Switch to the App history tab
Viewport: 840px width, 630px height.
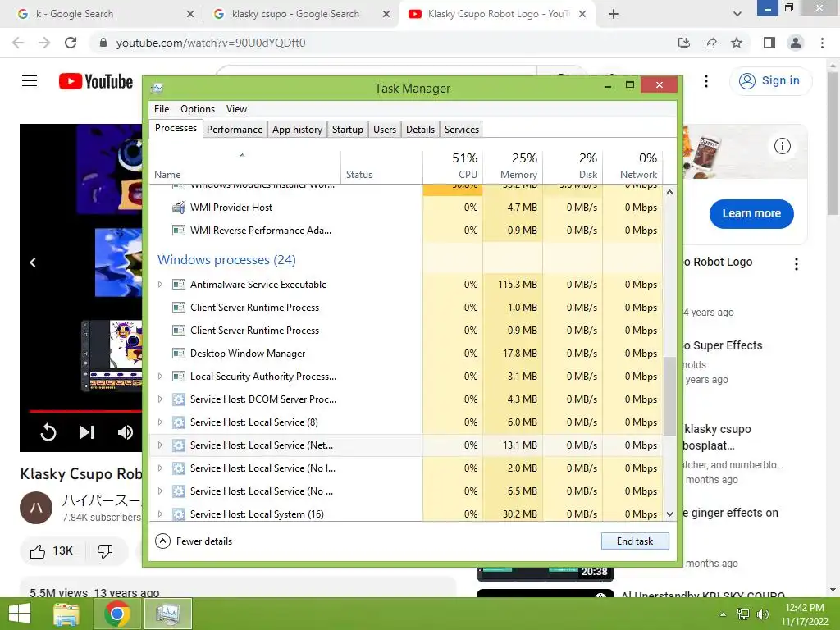click(297, 130)
